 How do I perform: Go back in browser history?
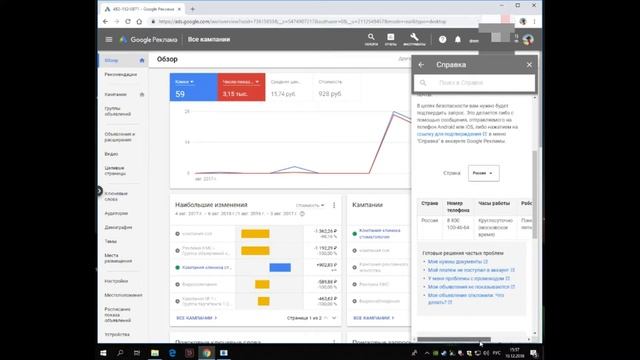pos(106,21)
